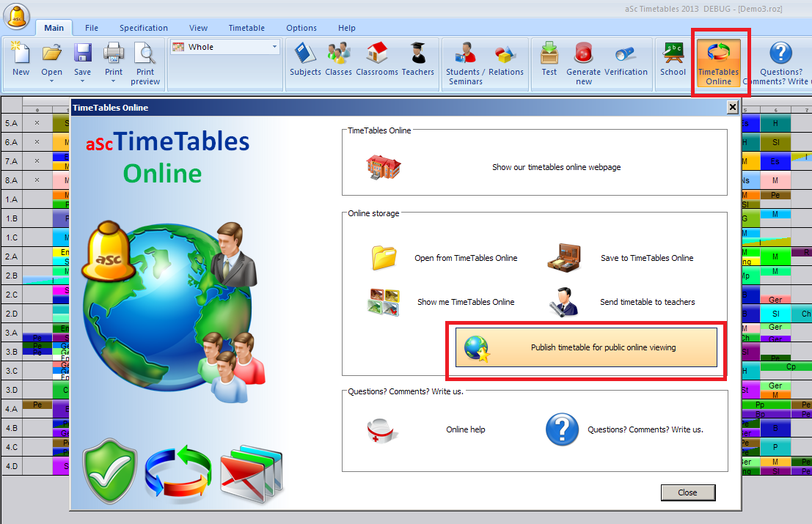Click Open from TimeTables Online
Image resolution: width=812 pixels, height=524 pixels.
(466, 258)
